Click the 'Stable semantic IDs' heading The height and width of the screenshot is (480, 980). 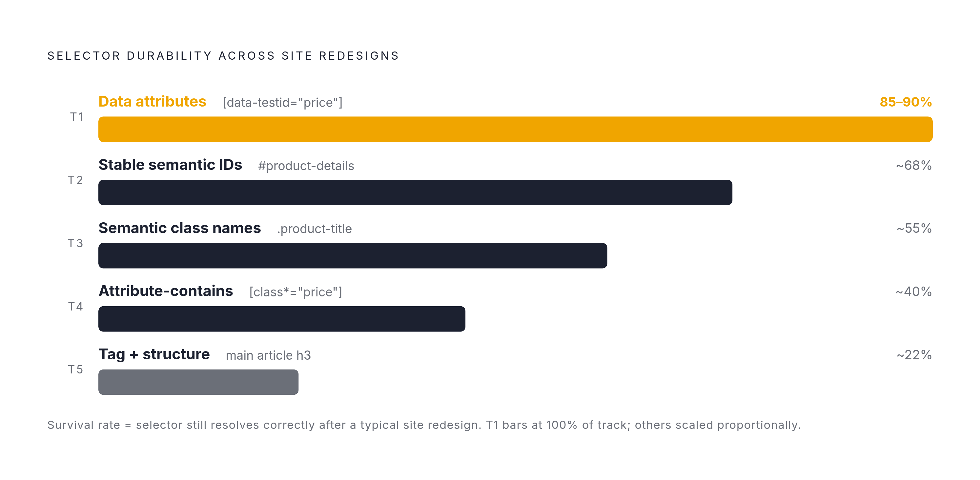coord(170,165)
